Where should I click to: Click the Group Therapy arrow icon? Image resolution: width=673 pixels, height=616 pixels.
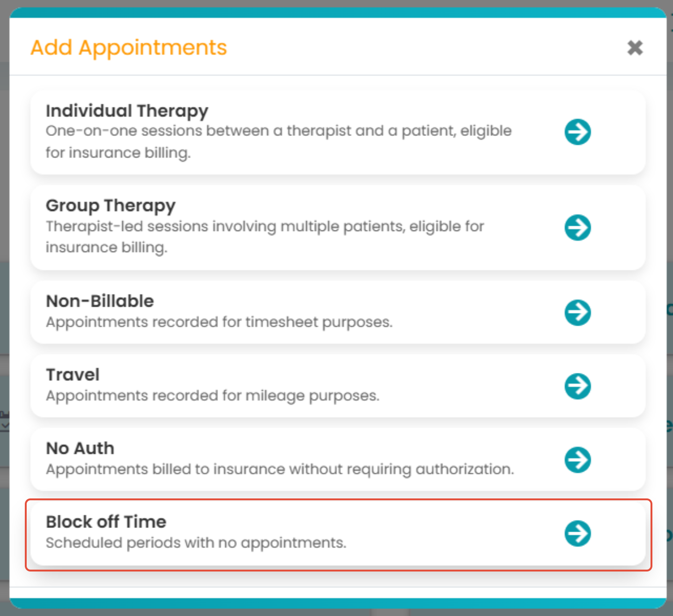[577, 228]
